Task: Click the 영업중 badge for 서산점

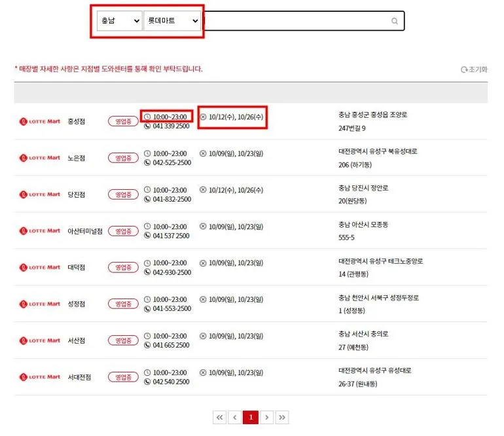Action: coord(123,340)
